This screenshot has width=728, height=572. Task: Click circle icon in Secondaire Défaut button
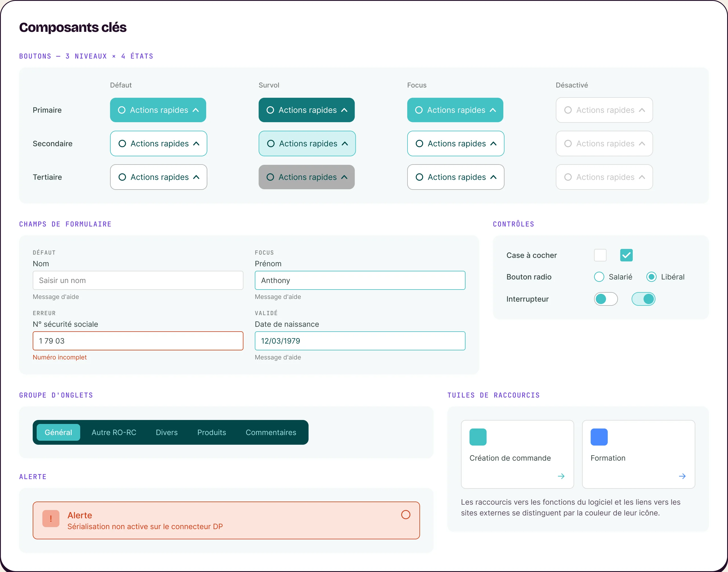click(x=122, y=144)
